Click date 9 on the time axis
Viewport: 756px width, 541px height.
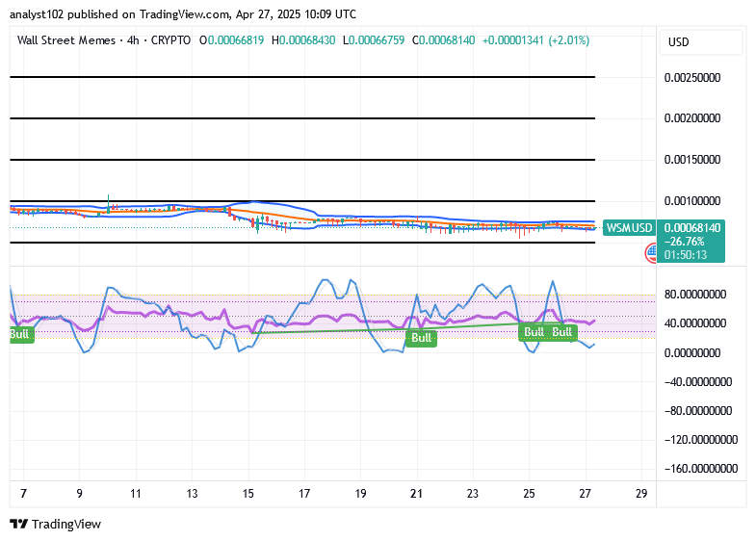80,494
